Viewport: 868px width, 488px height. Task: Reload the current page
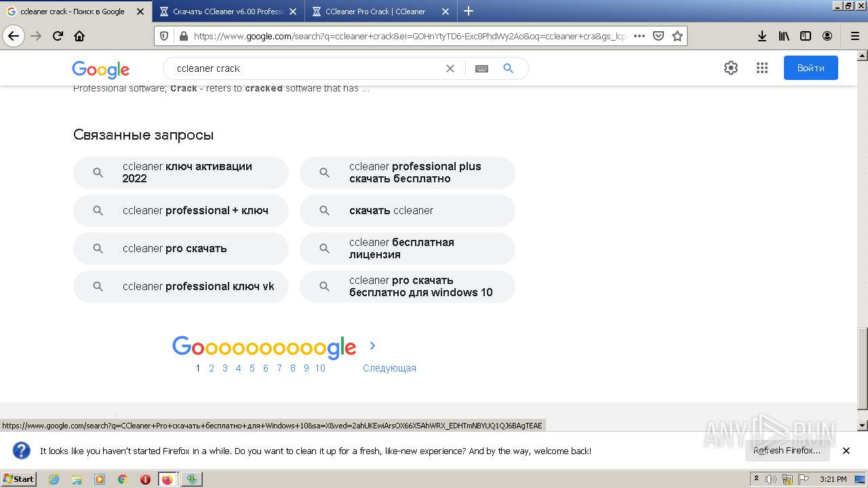tap(58, 36)
